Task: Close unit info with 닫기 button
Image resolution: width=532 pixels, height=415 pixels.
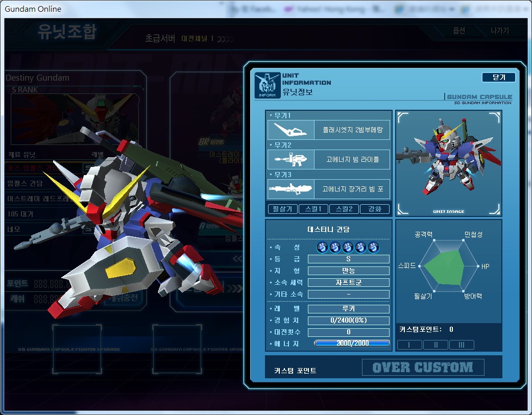Action: click(498, 78)
